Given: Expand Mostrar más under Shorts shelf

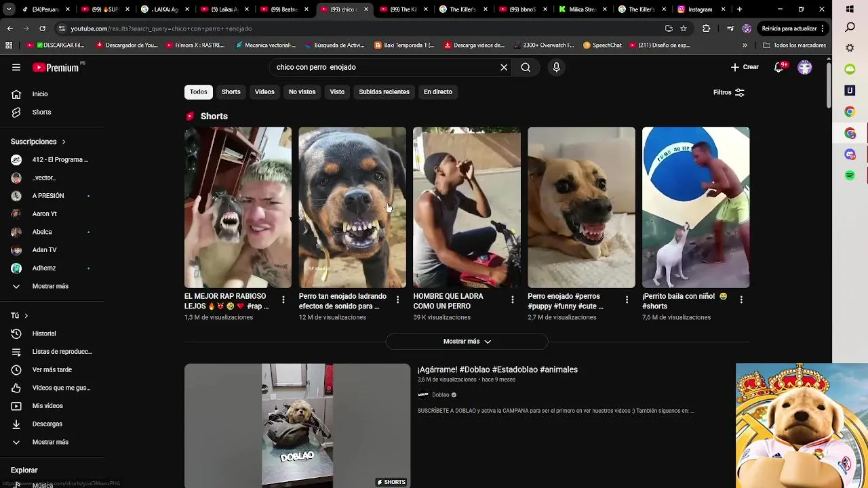Looking at the screenshot, I should pos(467,342).
